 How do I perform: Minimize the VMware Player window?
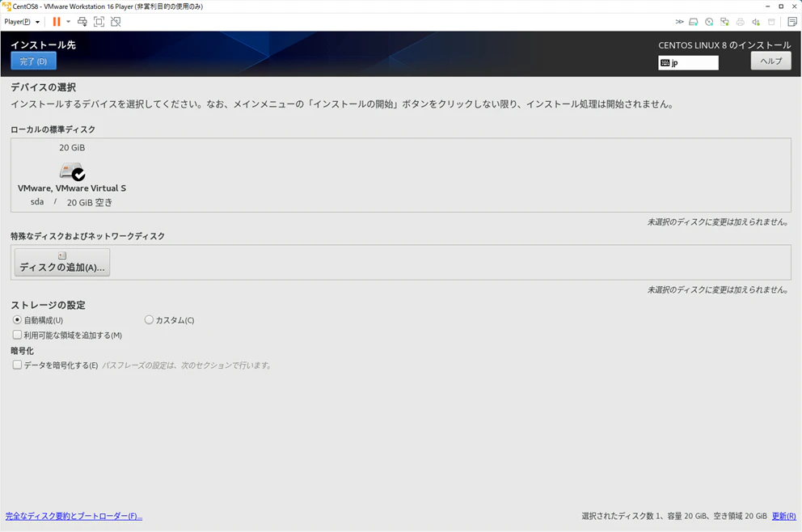point(768,6)
